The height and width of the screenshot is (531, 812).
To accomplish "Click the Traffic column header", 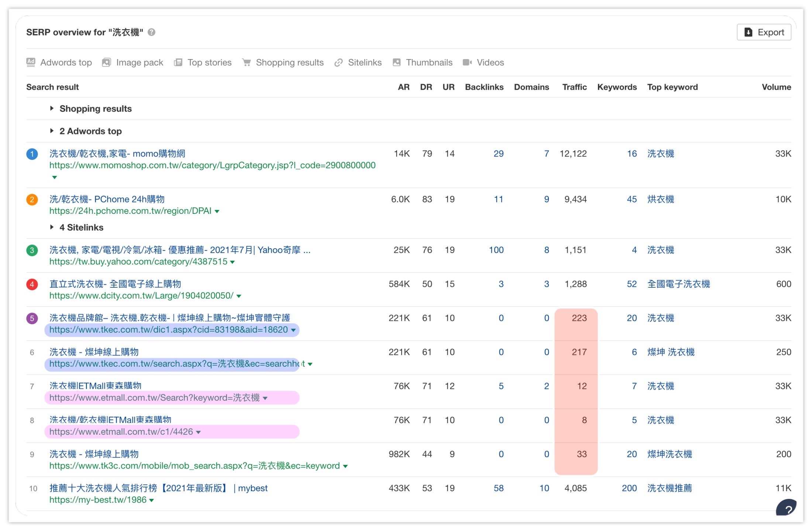I will click(x=574, y=87).
